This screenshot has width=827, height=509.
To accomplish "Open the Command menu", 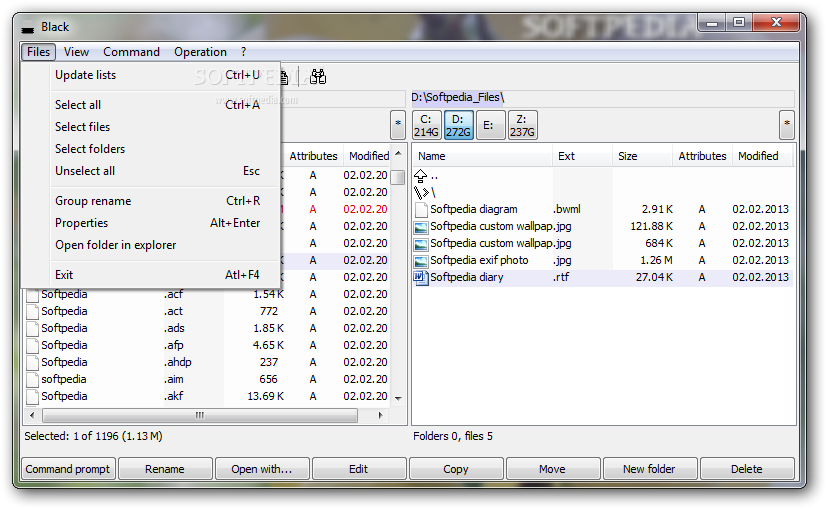I will 131,52.
